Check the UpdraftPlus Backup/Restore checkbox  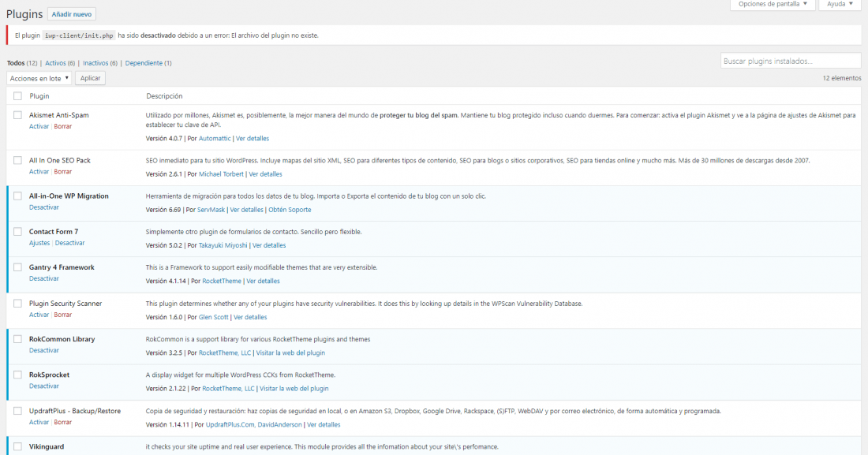pyautogui.click(x=17, y=411)
